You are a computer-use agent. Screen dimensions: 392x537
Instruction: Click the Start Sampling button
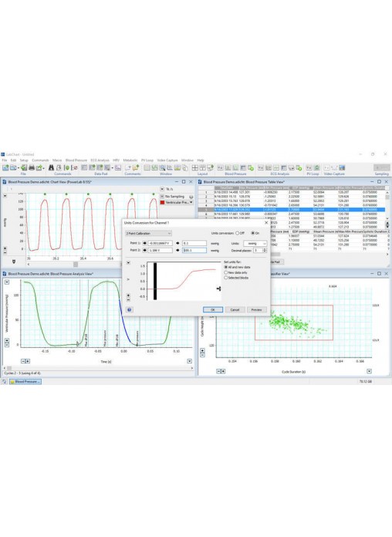tap(381, 167)
